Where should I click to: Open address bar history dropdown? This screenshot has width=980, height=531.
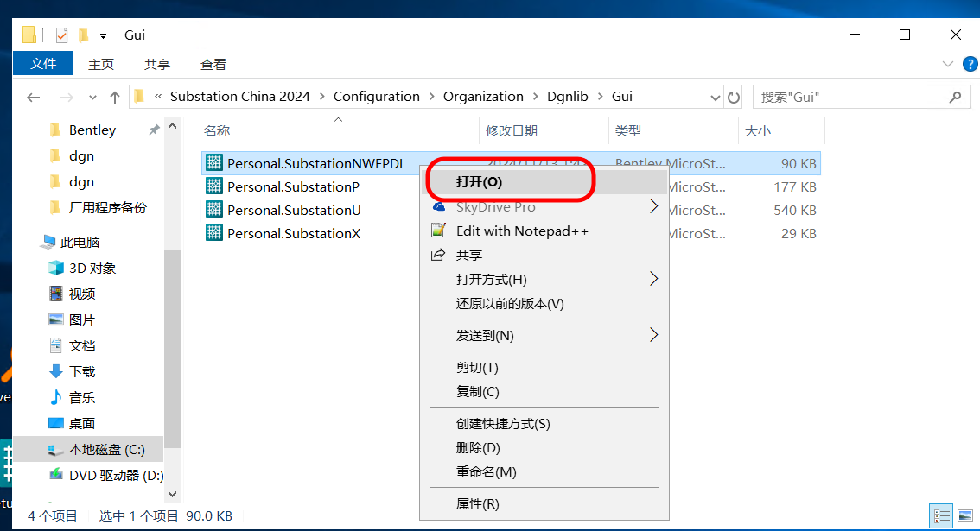[x=715, y=97]
